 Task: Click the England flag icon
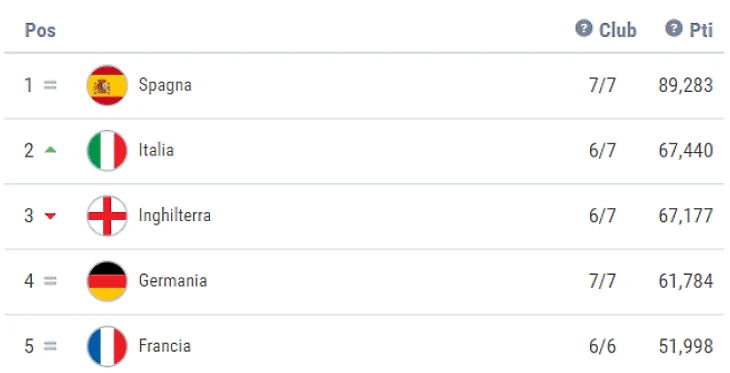[x=107, y=216]
